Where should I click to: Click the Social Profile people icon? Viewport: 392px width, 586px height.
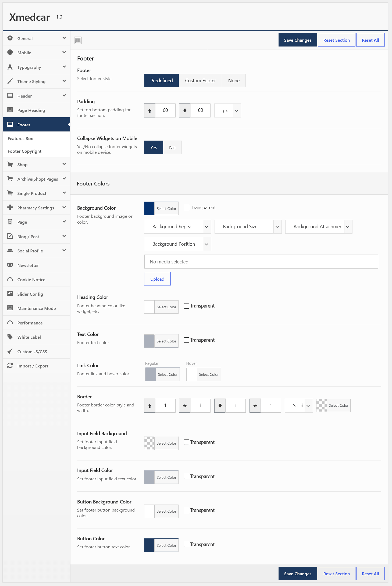coord(10,251)
